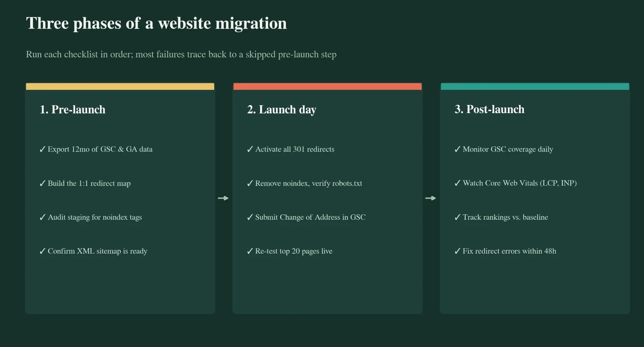This screenshot has height=347, width=644.
Task: Click "Monitor GSC coverage daily" item
Action: coord(508,149)
